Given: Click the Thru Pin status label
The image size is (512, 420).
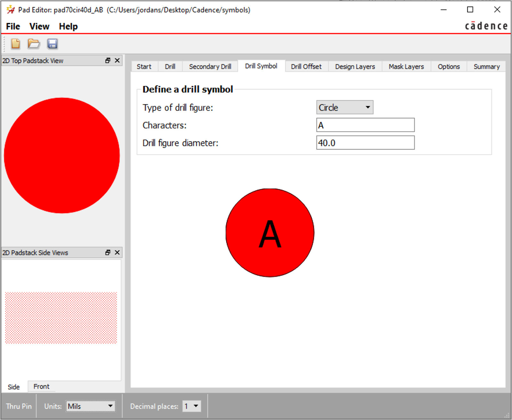Looking at the screenshot, I should [19, 406].
